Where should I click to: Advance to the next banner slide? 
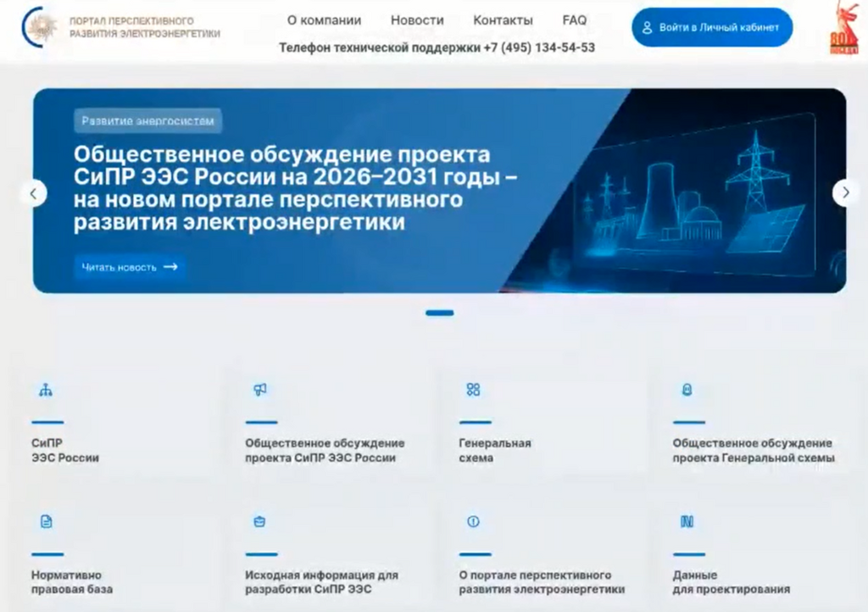pyautogui.click(x=845, y=193)
